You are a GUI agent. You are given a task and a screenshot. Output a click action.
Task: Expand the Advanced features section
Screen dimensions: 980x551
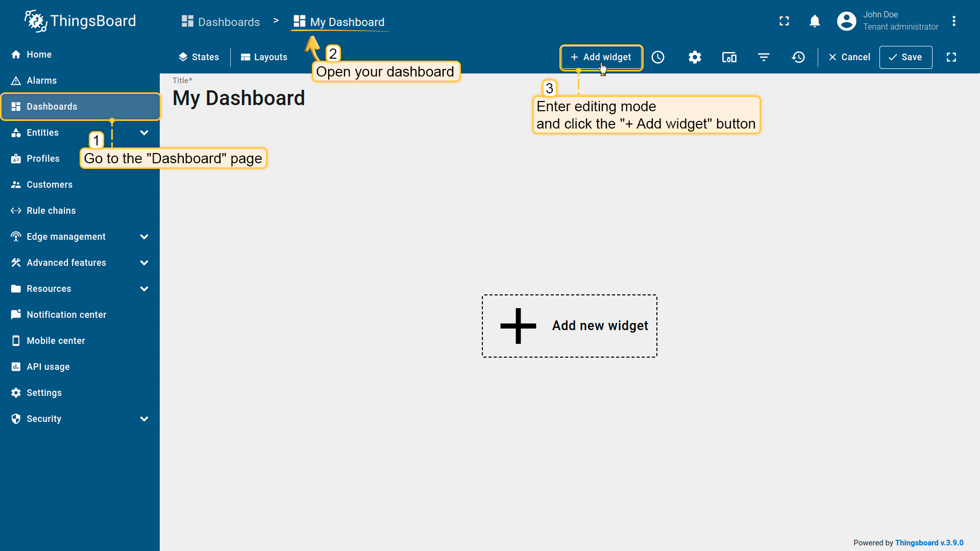144,263
